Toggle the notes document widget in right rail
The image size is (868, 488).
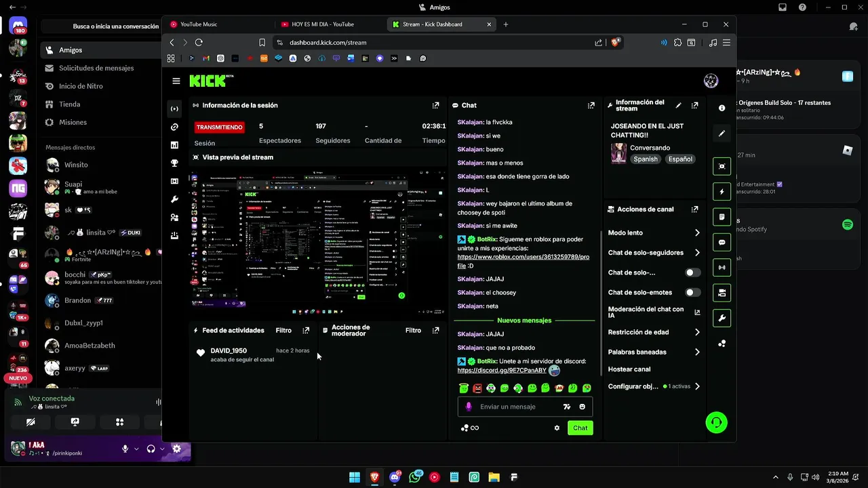722,217
